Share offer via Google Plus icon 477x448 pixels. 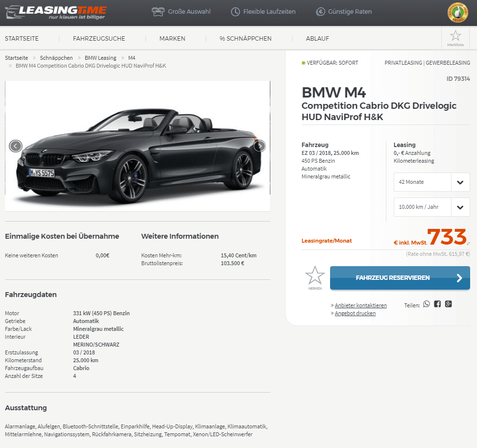[x=449, y=304]
